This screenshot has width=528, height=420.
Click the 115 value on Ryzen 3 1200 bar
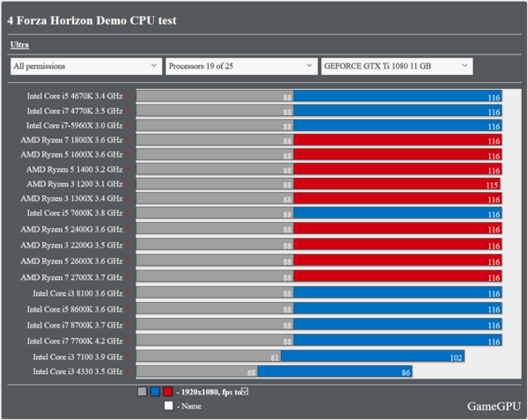(492, 185)
